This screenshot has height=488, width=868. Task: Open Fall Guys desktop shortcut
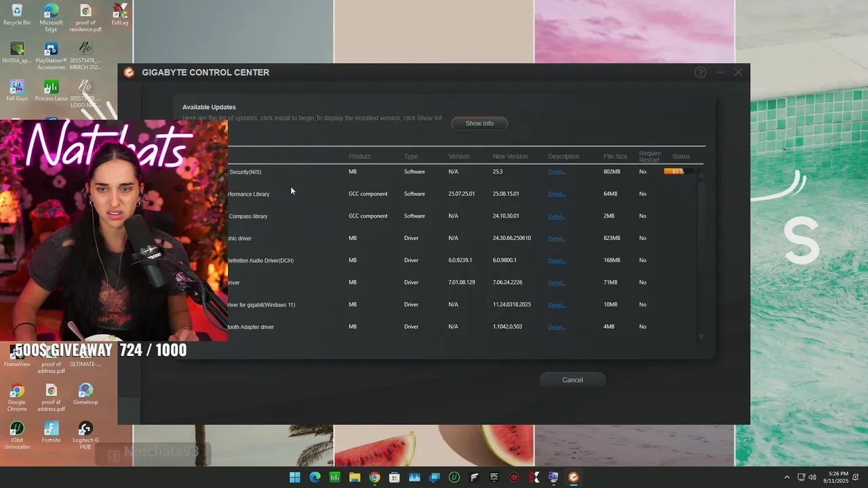click(17, 91)
